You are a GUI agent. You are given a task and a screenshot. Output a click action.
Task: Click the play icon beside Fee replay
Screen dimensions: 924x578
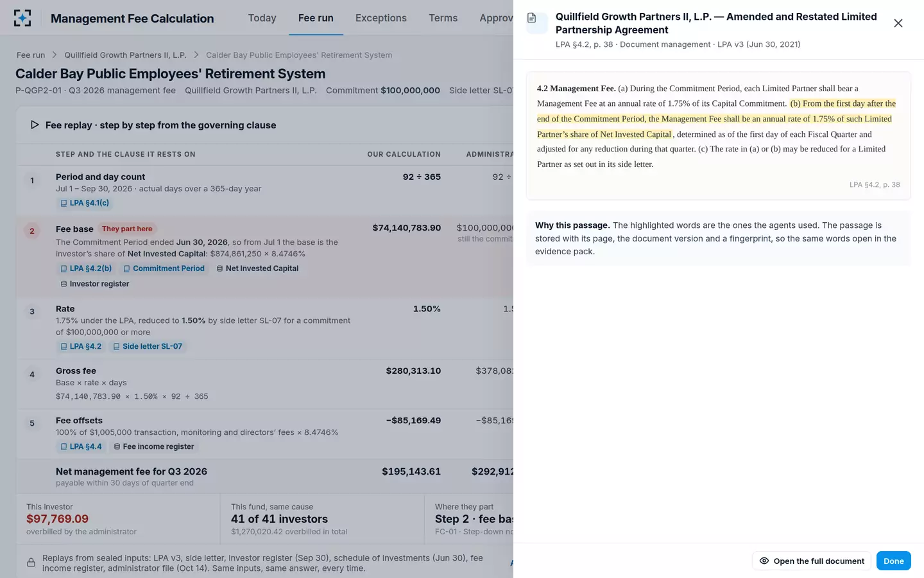coord(35,125)
